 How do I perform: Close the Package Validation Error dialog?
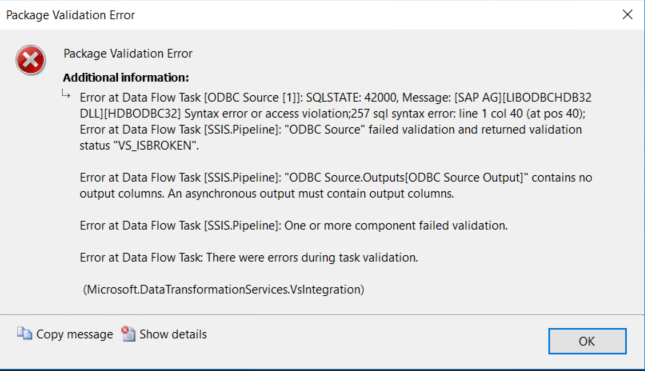627,15
